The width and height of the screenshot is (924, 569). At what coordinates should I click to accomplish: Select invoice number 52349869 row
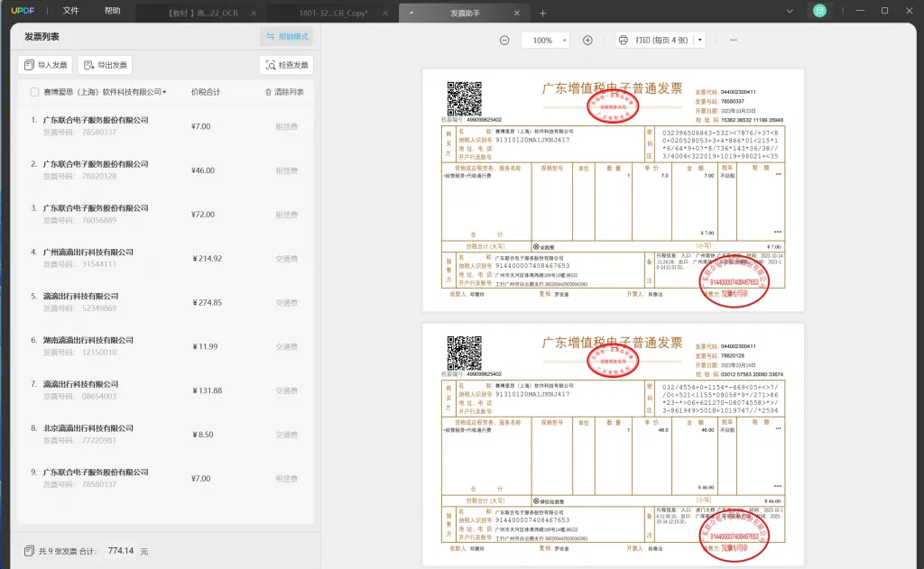pyautogui.click(x=166, y=302)
